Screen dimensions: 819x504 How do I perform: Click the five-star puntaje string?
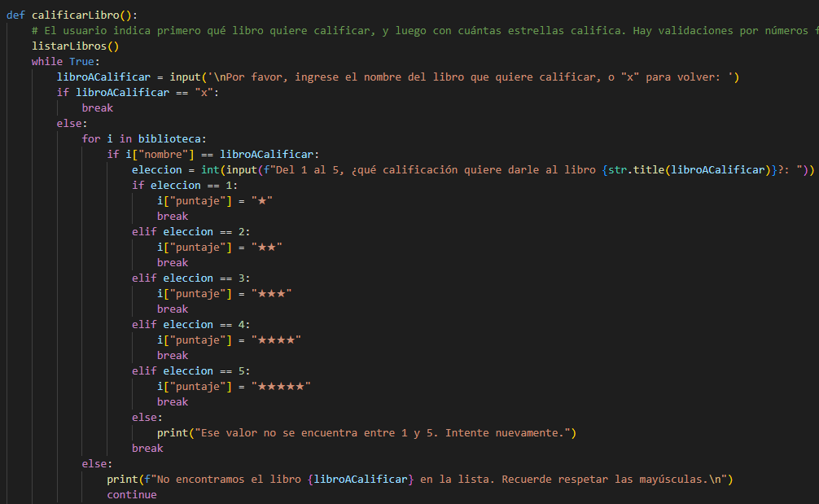tap(281, 387)
